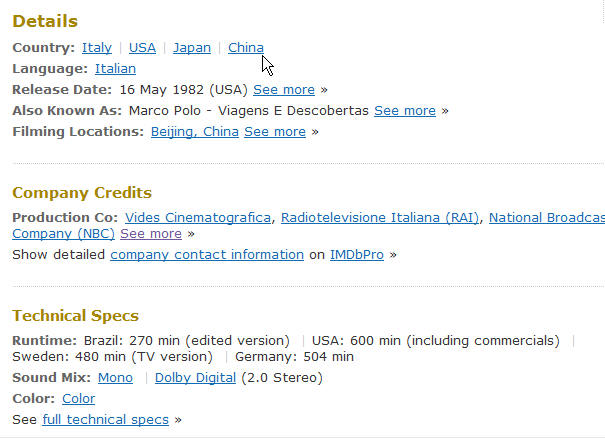Click National Broadcasting Company link
This screenshot has width=605, height=440.
tap(547, 218)
